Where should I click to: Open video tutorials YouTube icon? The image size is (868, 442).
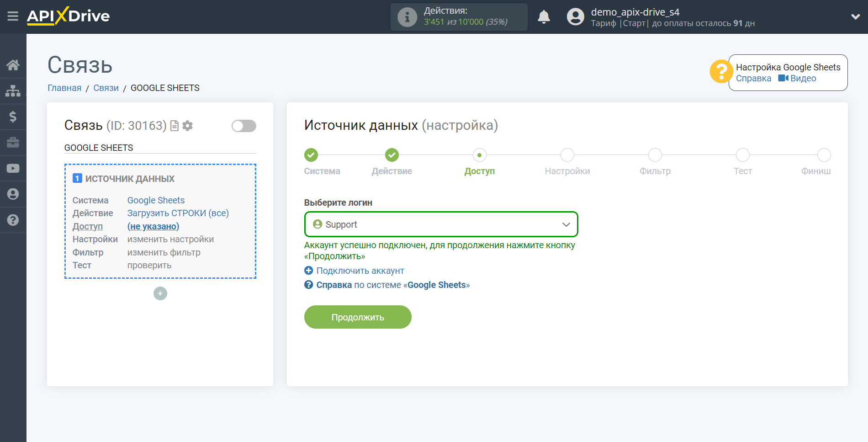pyautogui.click(x=13, y=168)
